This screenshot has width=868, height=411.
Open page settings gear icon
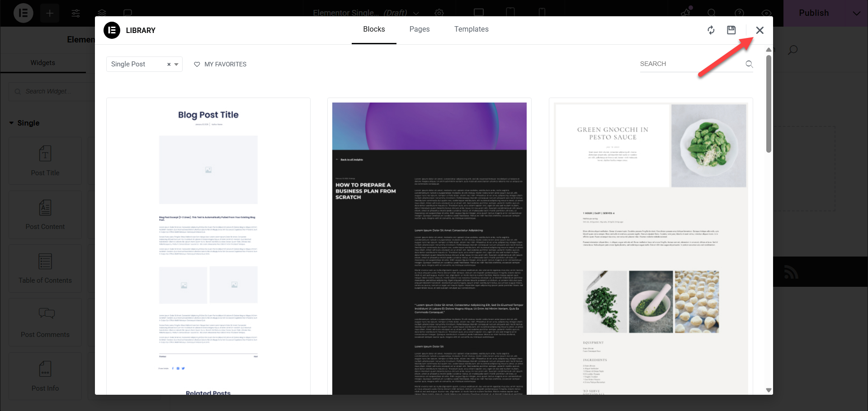pos(439,13)
